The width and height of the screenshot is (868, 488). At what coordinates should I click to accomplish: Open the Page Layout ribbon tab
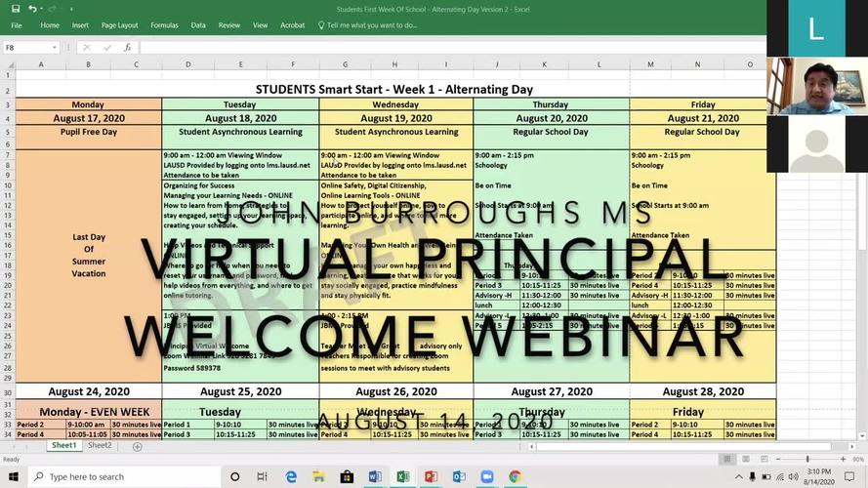coord(119,25)
